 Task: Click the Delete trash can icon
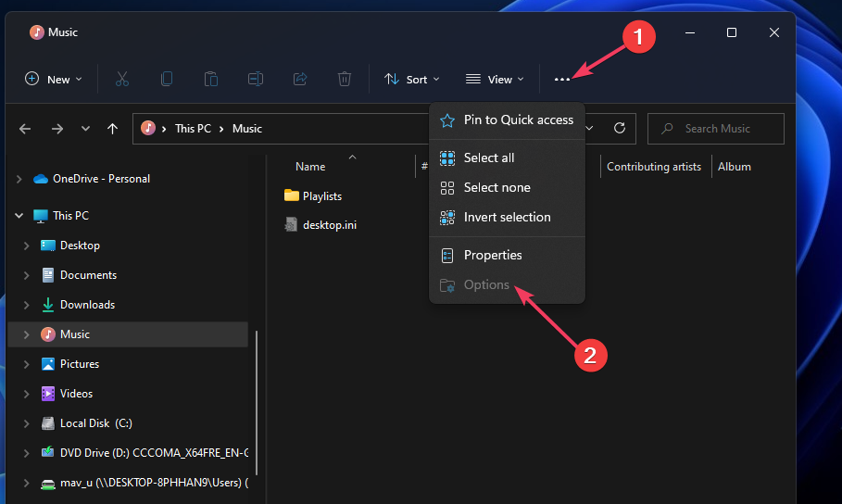pos(345,79)
